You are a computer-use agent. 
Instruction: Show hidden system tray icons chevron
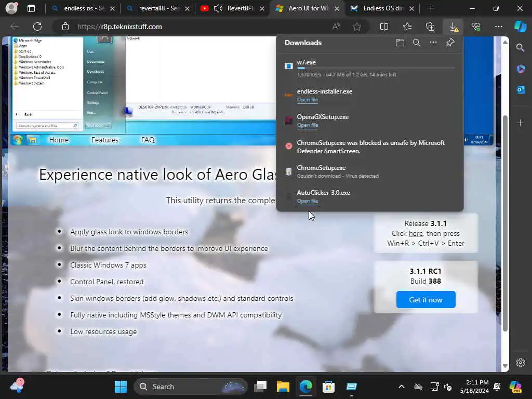click(402, 387)
